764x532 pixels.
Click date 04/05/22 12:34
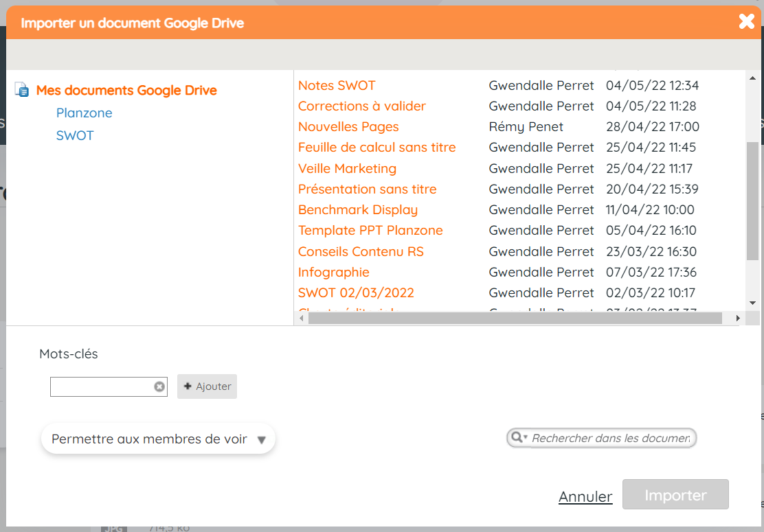[653, 86]
